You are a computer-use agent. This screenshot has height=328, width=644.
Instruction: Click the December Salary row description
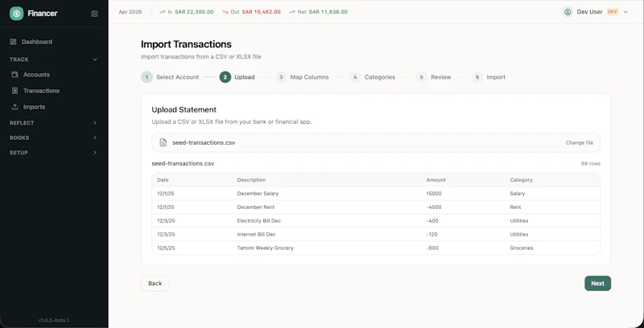pos(258,194)
